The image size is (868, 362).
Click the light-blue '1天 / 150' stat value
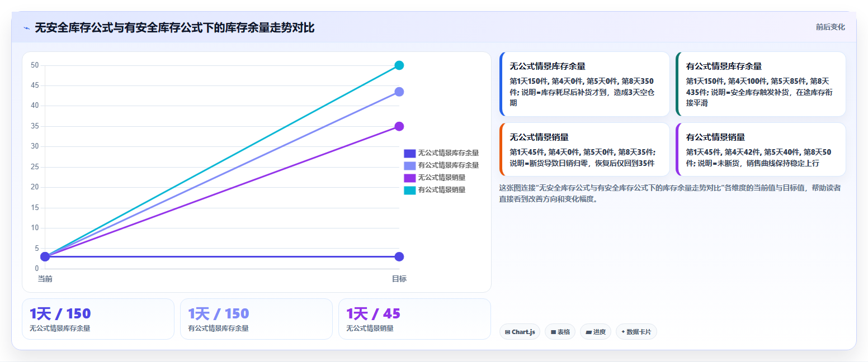point(219,313)
